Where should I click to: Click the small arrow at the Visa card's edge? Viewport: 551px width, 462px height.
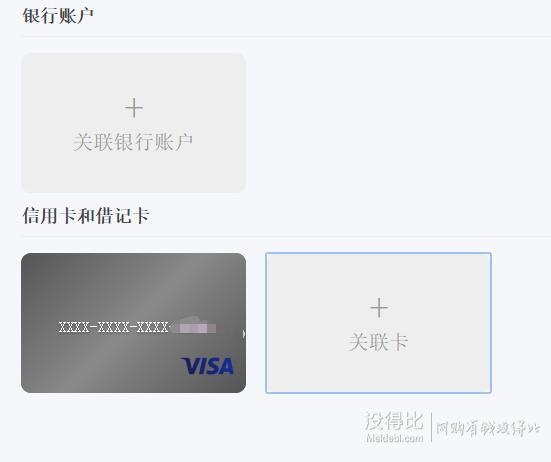[x=244, y=334]
